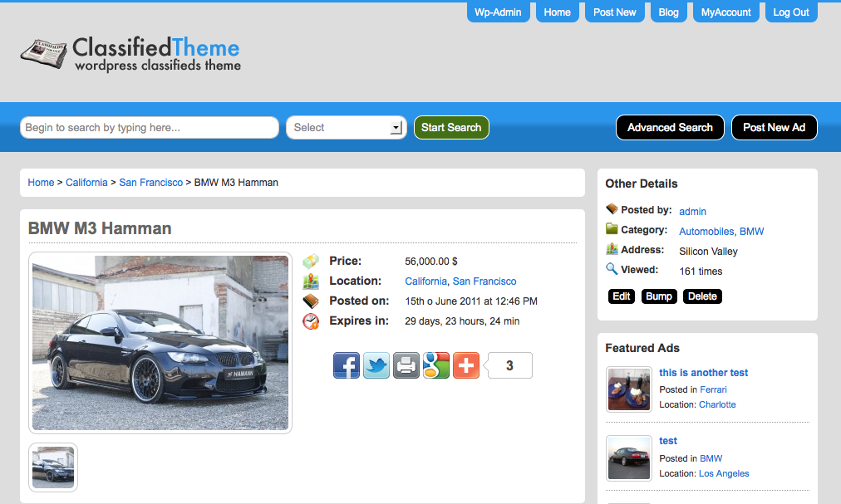Open 'this is another test' featured ad
Viewport: 841px width, 504px height.
click(703, 373)
